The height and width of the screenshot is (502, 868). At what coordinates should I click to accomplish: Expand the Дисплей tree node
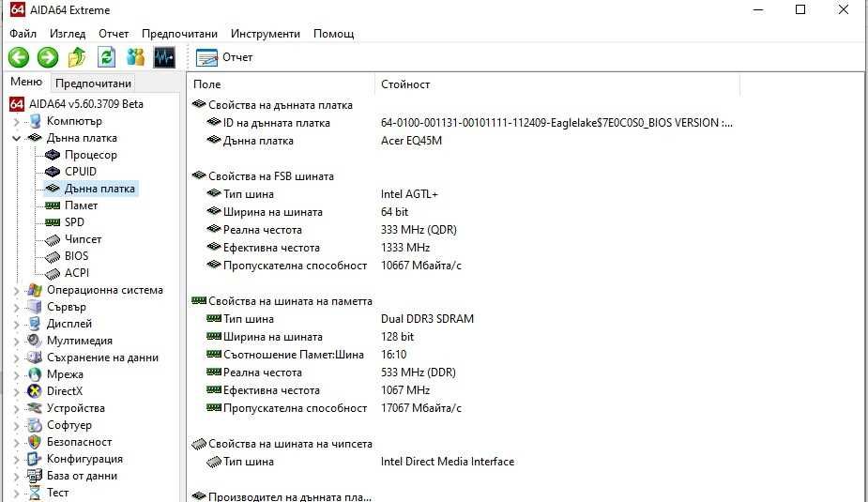click(x=16, y=324)
